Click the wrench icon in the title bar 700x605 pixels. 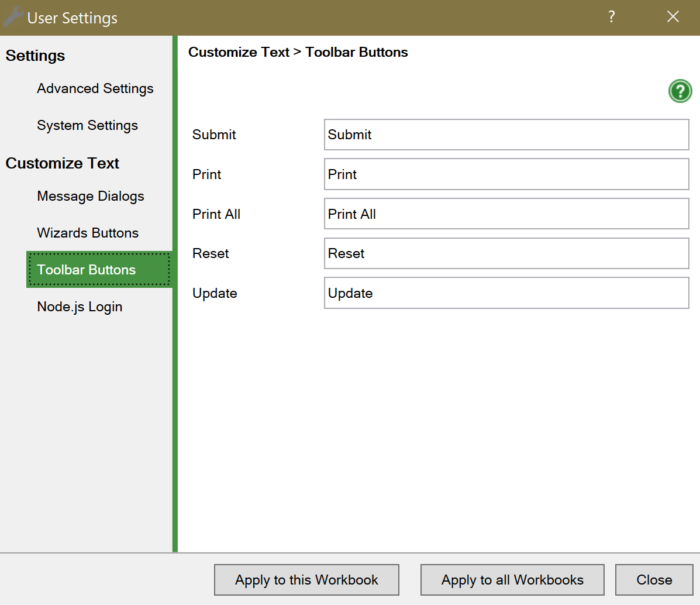(12, 17)
